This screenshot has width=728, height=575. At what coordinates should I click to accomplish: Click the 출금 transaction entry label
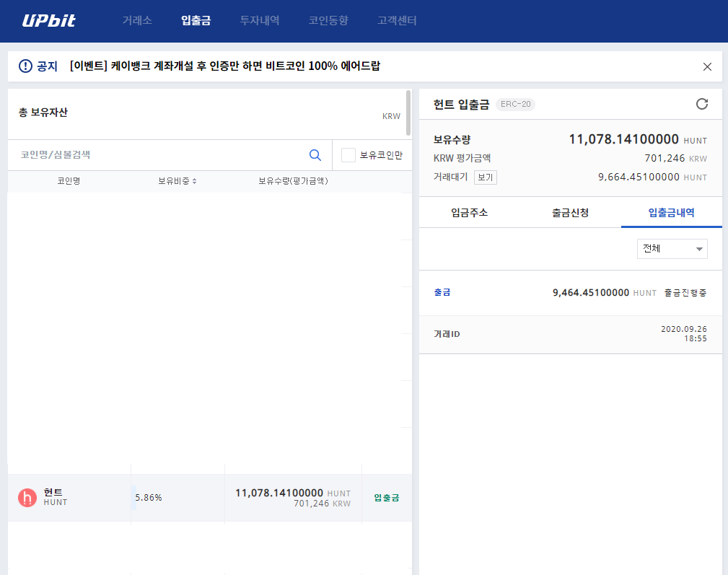point(442,292)
